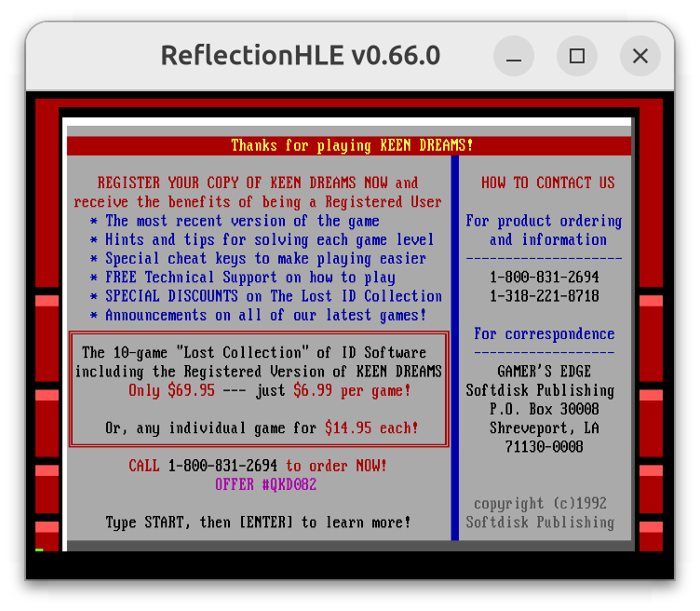Click 'and information' text
Screen dimensions: 700x611
point(547,240)
